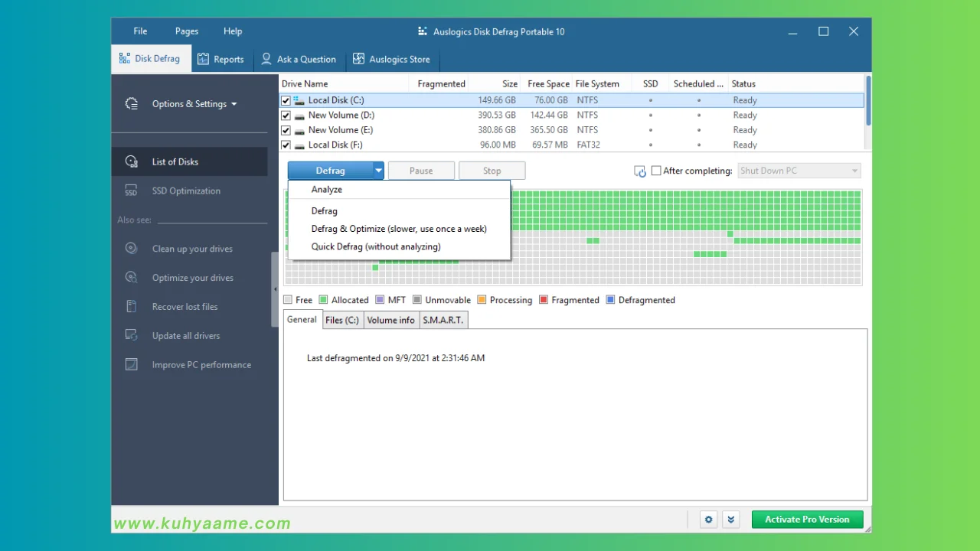Click the List of Disks icon
Image resolution: width=980 pixels, height=551 pixels.
point(132,161)
